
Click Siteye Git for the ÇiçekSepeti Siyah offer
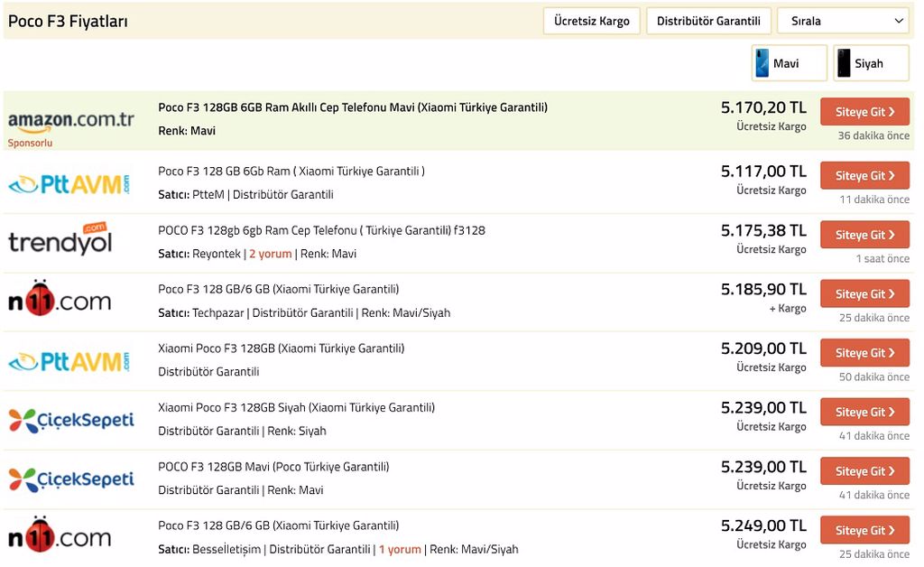tap(864, 412)
